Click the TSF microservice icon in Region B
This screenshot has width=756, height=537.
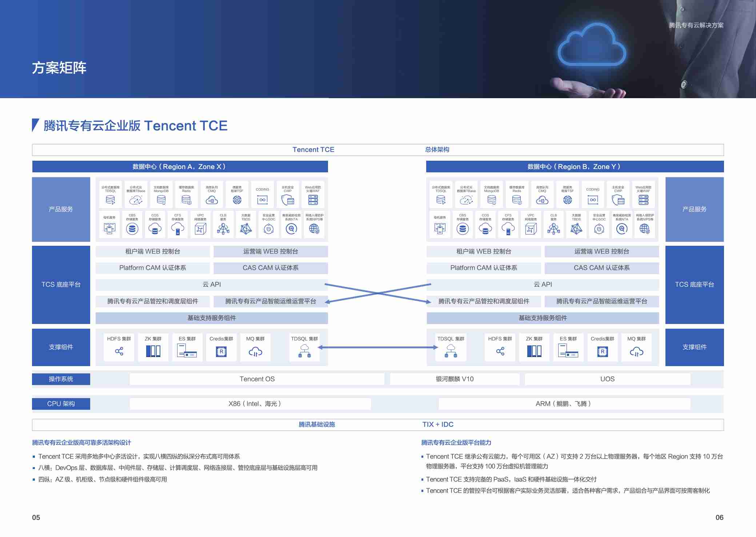tap(568, 200)
